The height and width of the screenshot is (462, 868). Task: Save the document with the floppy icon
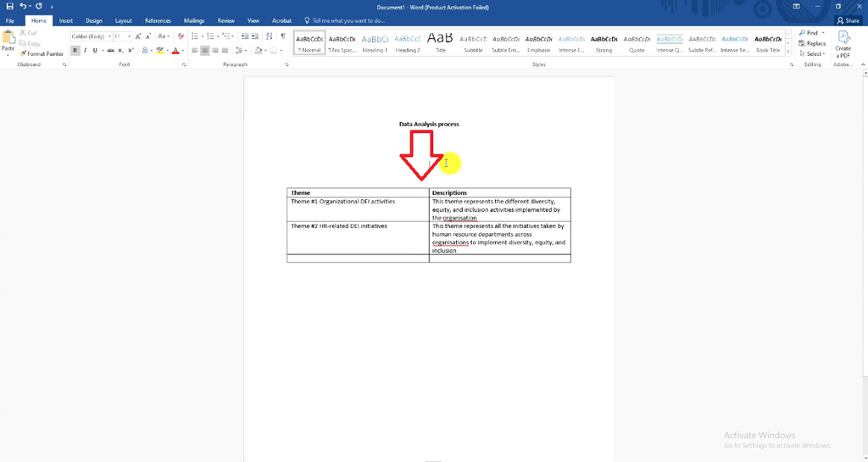point(9,6)
